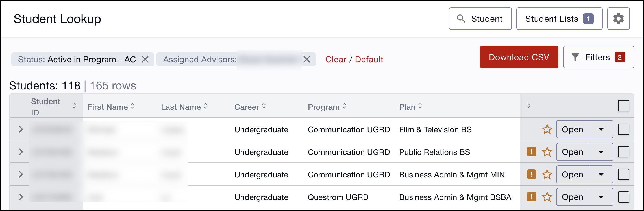Star the Questrom UGRD student row
The height and width of the screenshot is (211, 644).
pos(547,197)
